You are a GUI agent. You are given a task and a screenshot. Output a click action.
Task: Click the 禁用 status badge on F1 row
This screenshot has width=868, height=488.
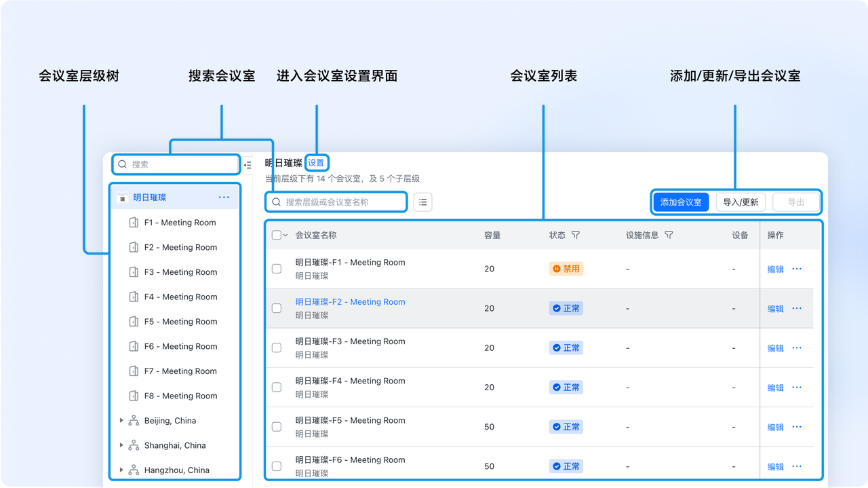tap(566, 269)
